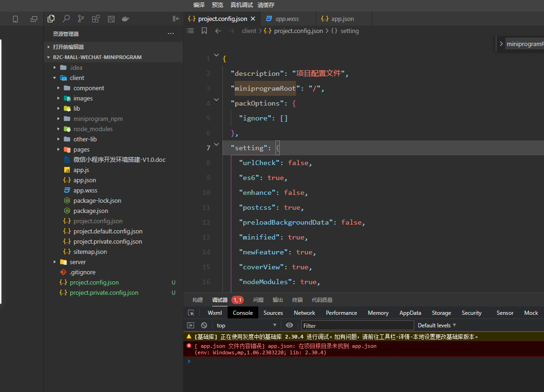544x392 pixels.
Task: Click the 真机调试 button
Action: (242, 5)
